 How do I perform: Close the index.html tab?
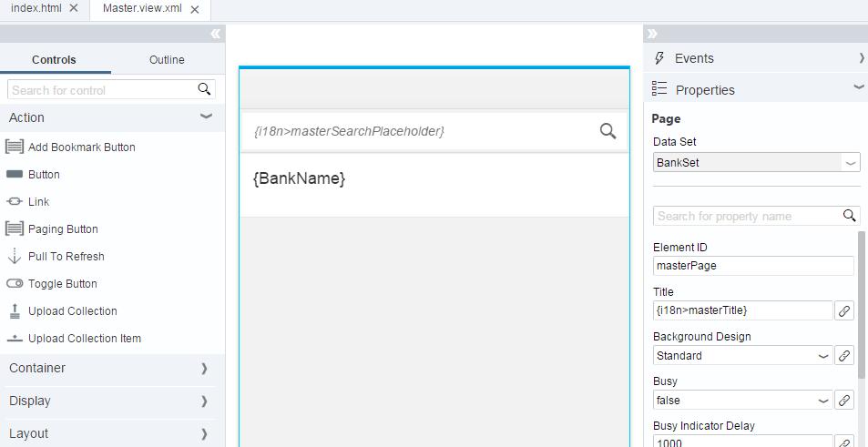pyautogui.click(x=74, y=9)
